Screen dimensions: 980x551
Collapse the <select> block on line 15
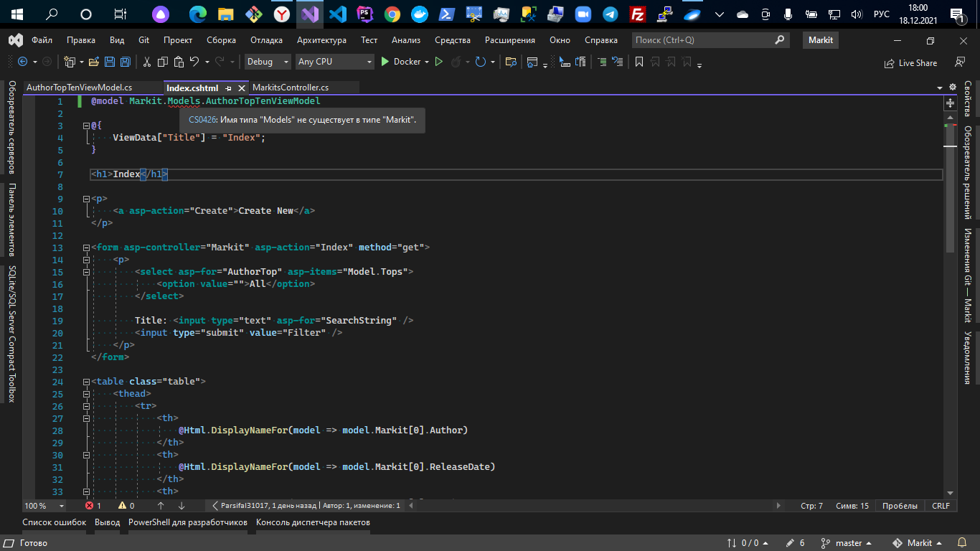(86, 272)
